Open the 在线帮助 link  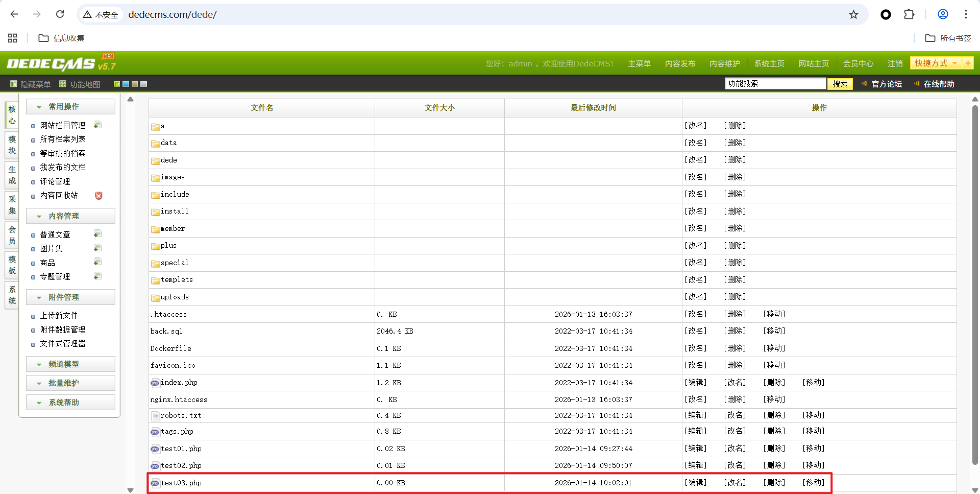tap(939, 84)
